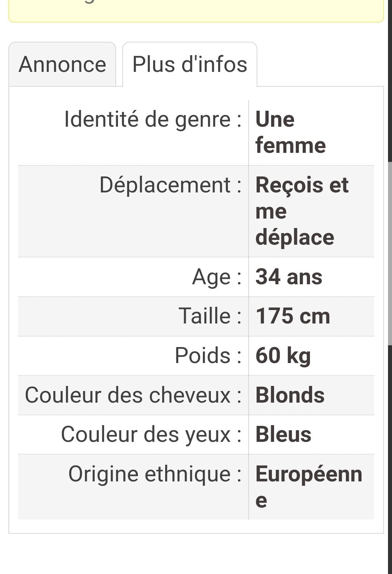The image size is (392, 574).
Task: Click the Déplacement label
Action: [x=171, y=185]
